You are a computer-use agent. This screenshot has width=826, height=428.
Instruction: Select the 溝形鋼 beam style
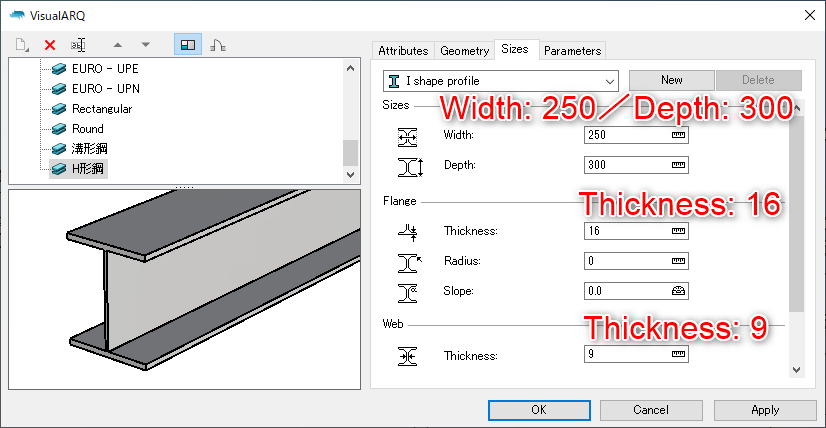point(90,149)
